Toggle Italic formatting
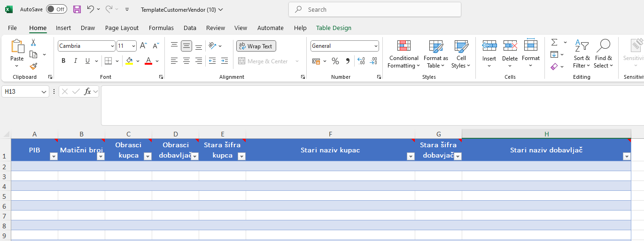This screenshot has width=644, height=241. click(x=75, y=61)
